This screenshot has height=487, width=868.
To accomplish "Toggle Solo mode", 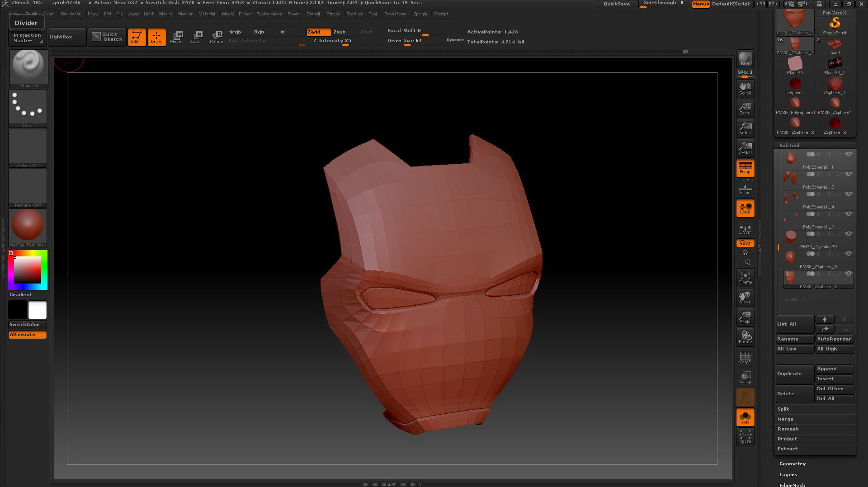I will pos(745,417).
